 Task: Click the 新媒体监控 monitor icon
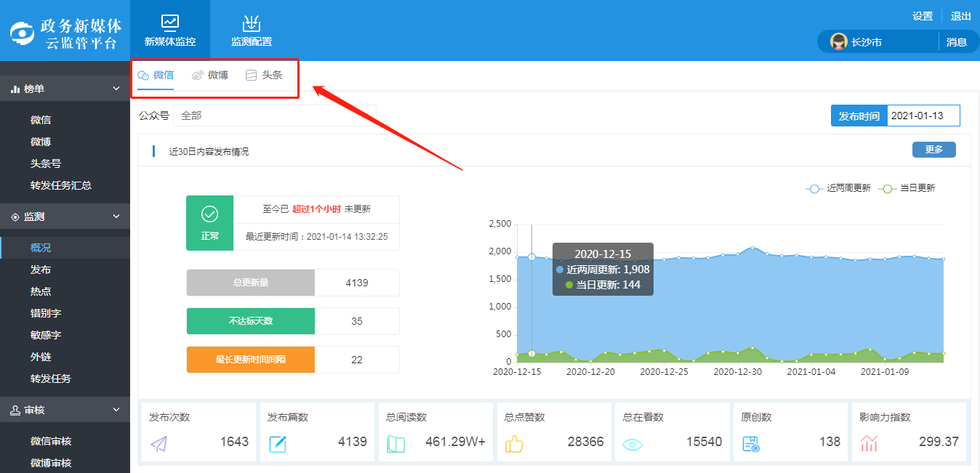170,22
